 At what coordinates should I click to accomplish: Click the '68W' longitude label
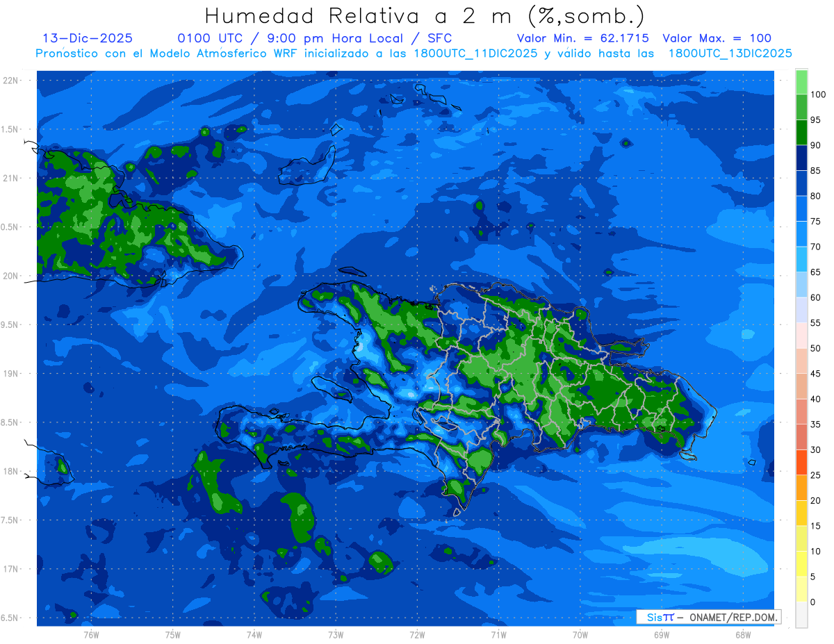[x=743, y=635]
